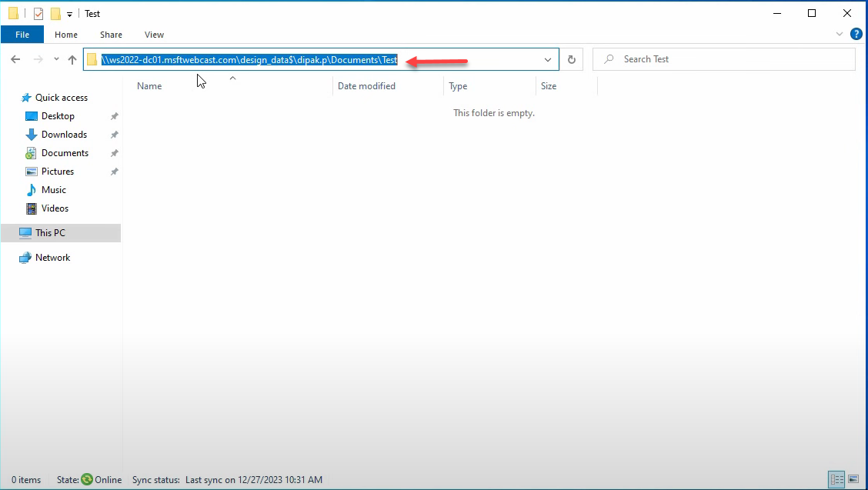Open the Help question mark icon
868x490 pixels.
tap(856, 35)
